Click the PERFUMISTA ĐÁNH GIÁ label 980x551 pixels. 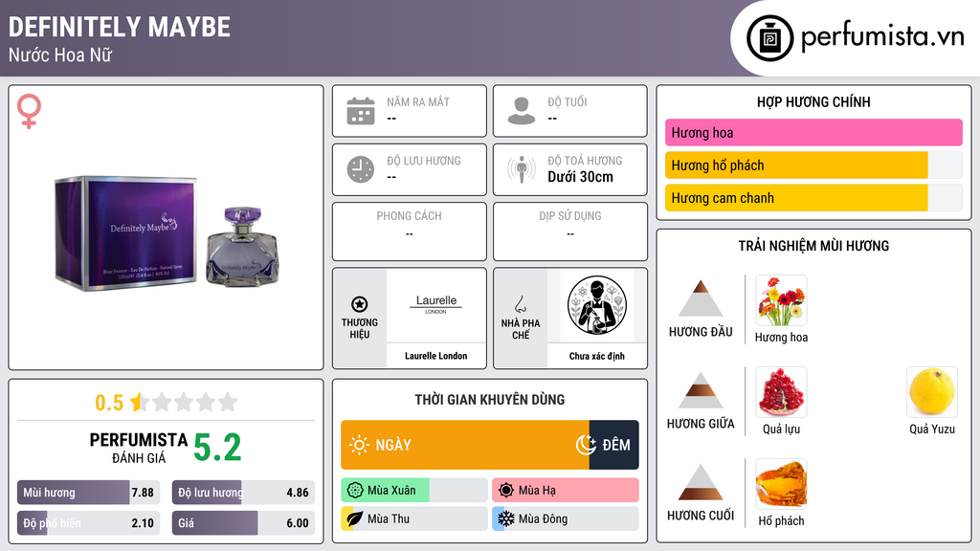coord(138,448)
